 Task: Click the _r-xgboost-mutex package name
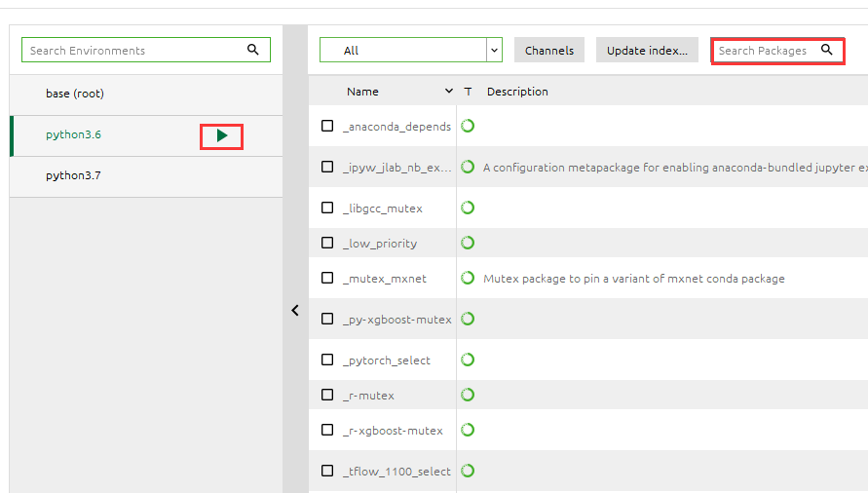[393, 431]
